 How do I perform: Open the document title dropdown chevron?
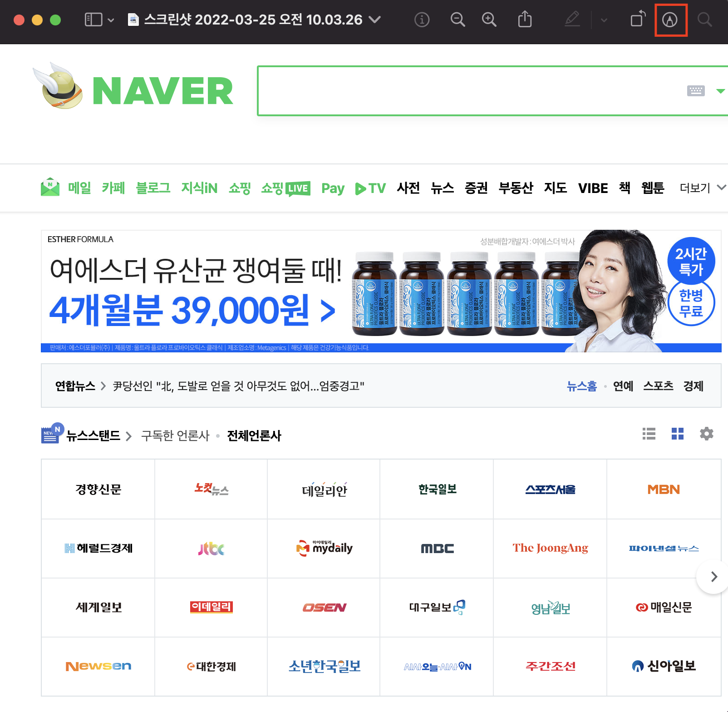click(374, 20)
